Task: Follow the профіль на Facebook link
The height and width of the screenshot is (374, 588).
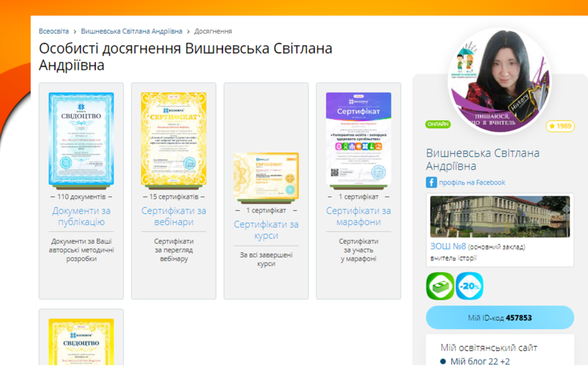Action: 472,183
